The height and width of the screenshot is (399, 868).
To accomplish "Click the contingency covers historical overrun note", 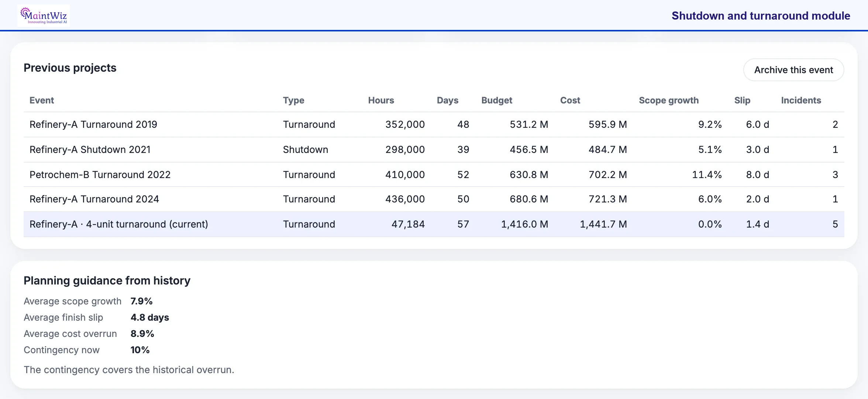I will (129, 370).
